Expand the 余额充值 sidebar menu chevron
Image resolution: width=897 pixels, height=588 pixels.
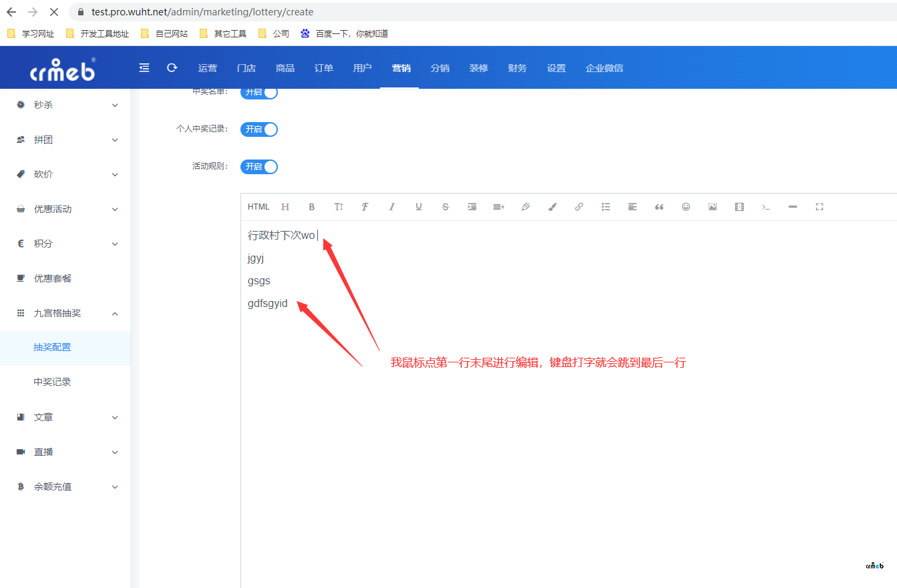[115, 487]
